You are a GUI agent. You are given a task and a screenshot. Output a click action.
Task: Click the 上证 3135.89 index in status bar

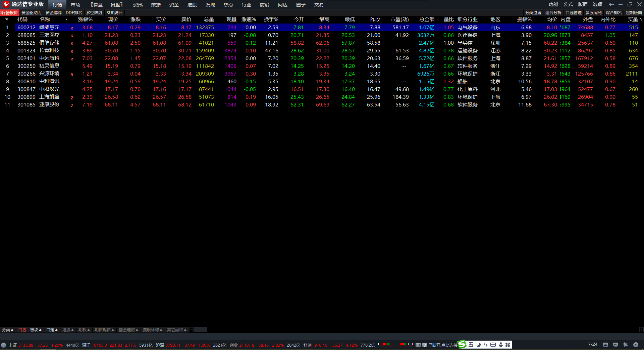click(x=21, y=345)
